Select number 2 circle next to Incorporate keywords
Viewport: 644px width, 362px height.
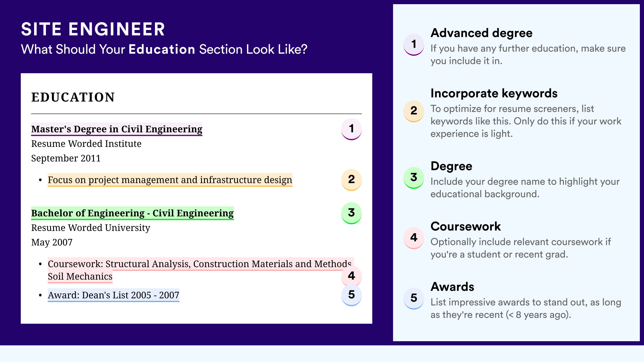[x=413, y=111]
